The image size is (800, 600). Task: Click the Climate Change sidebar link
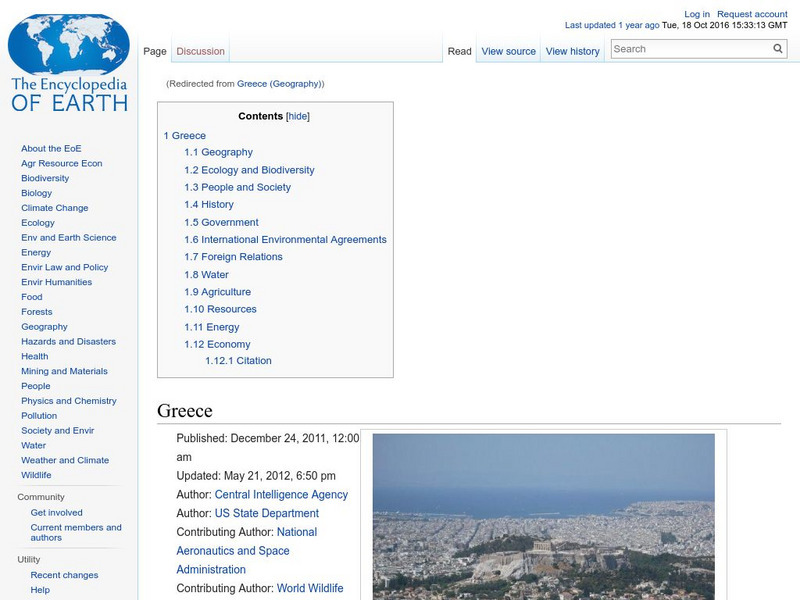pos(54,207)
